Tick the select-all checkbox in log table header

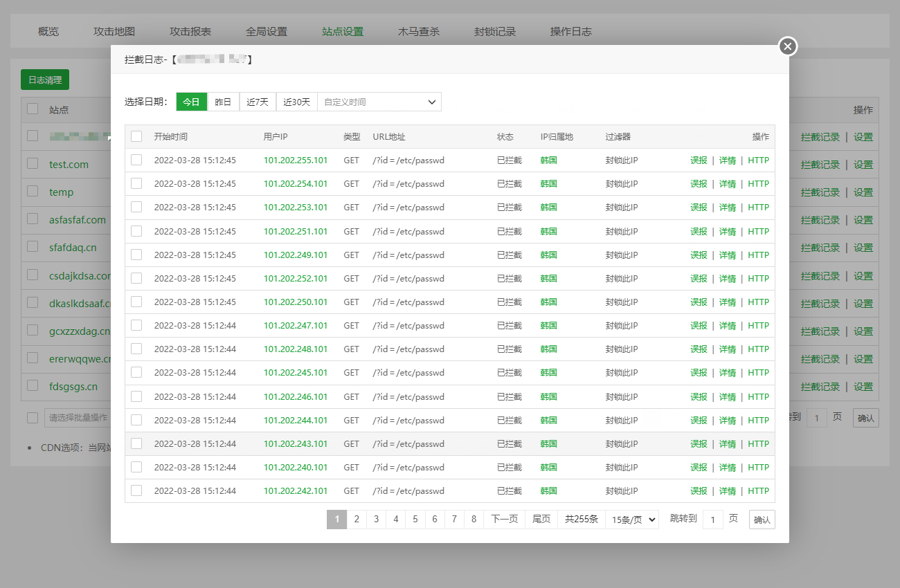(136, 136)
